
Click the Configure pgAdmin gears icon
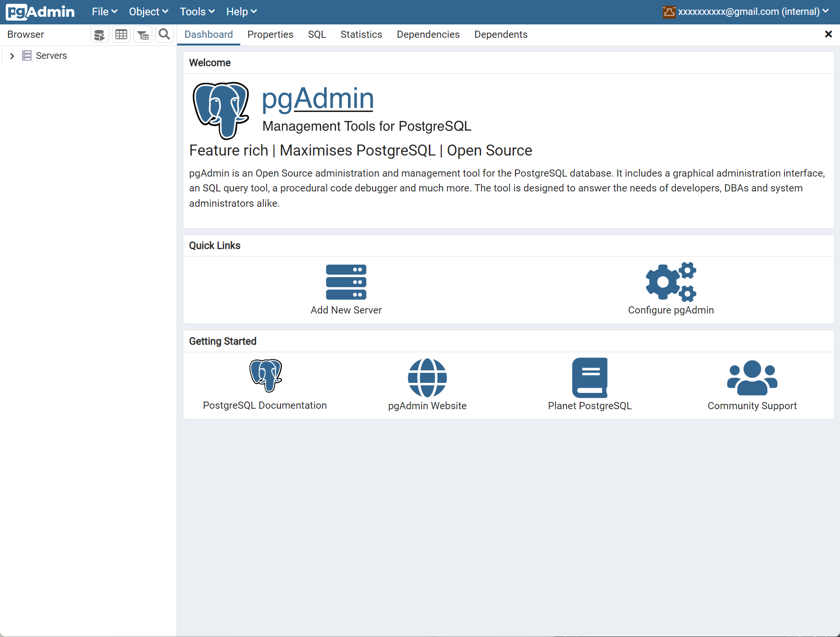[671, 282]
